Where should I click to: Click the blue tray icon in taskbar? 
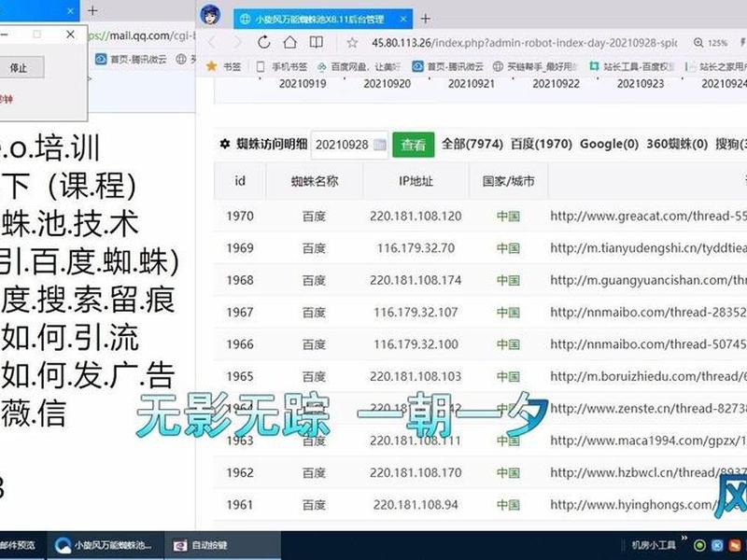717,546
